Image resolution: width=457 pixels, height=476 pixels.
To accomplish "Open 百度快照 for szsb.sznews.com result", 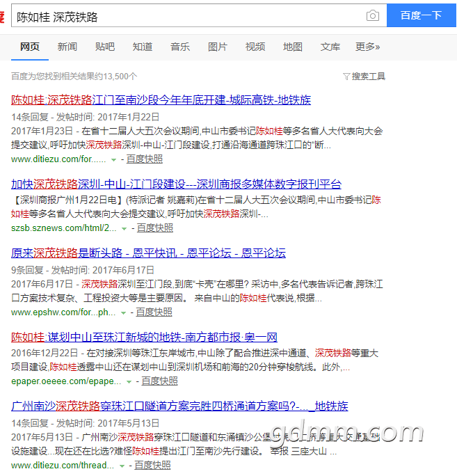I will 154,228.
